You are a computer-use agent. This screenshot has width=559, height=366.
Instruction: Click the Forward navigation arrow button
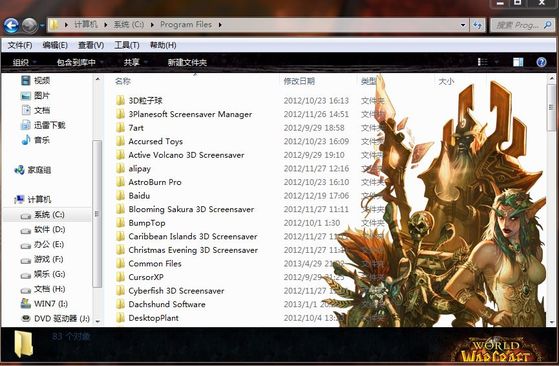(30, 25)
